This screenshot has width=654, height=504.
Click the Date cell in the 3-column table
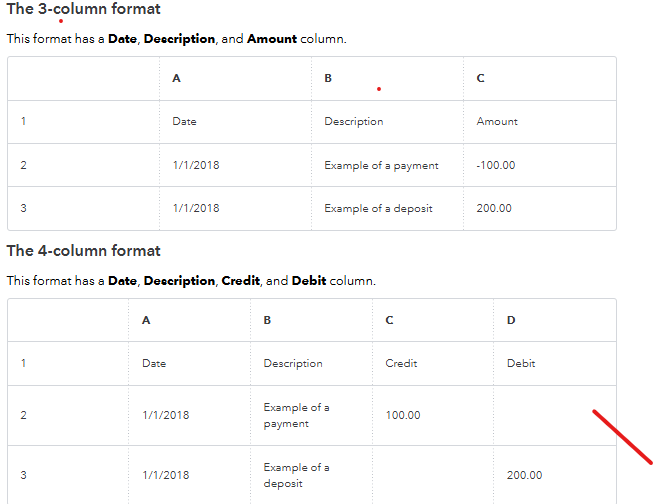[x=184, y=122]
